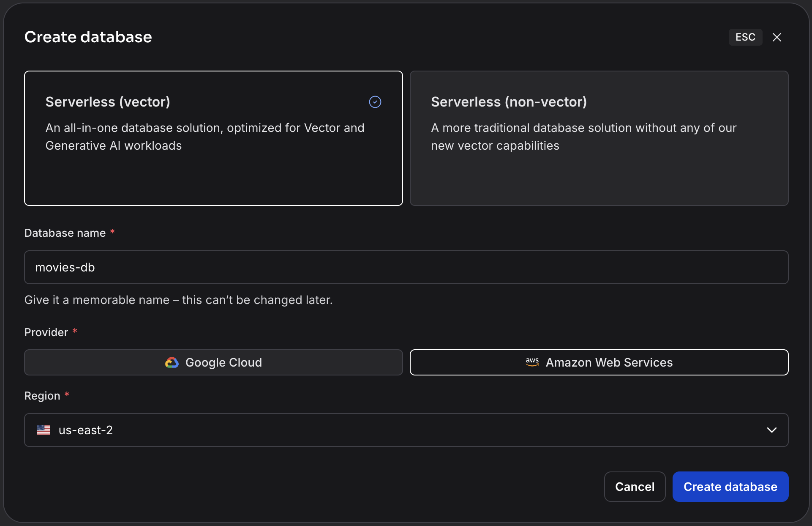The width and height of the screenshot is (812, 526).
Task: Click the 'Give it a memorable name' hint text
Action: 179,300
